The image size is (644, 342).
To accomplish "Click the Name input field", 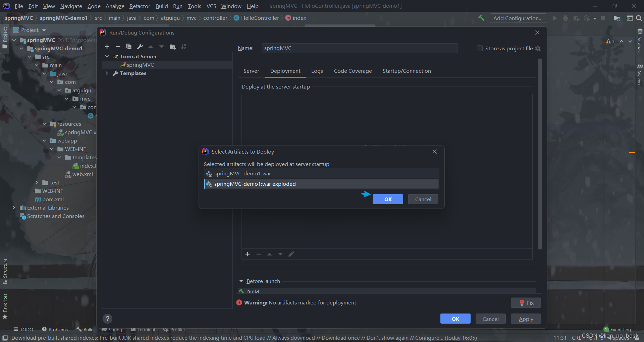I will coord(359,48).
